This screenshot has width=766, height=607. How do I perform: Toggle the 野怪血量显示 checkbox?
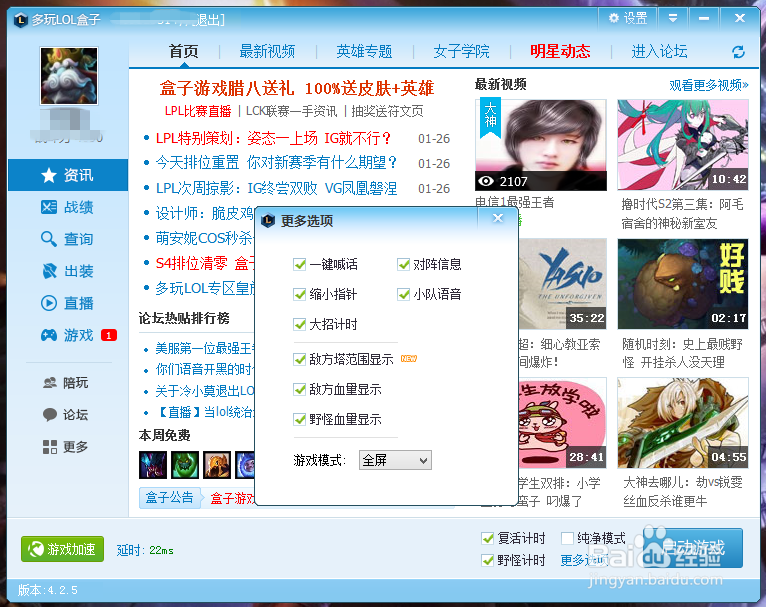click(299, 419)
